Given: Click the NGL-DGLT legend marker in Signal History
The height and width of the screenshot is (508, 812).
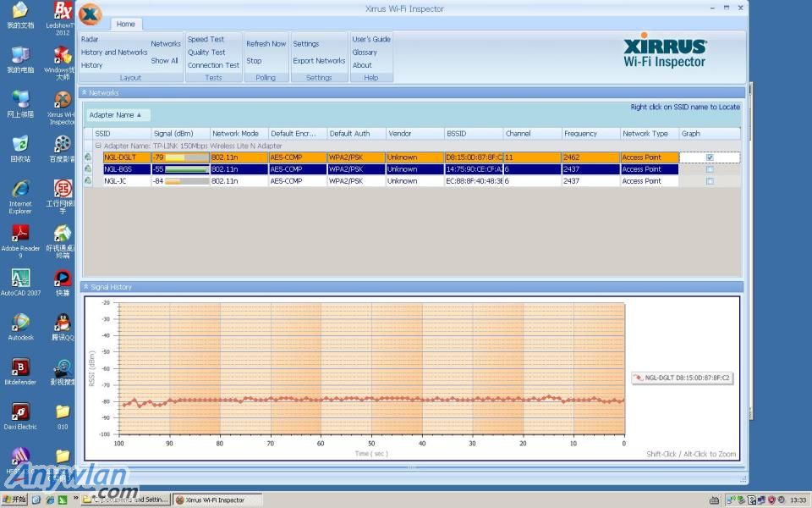Looking at the screenshot, I should [639, 378].
